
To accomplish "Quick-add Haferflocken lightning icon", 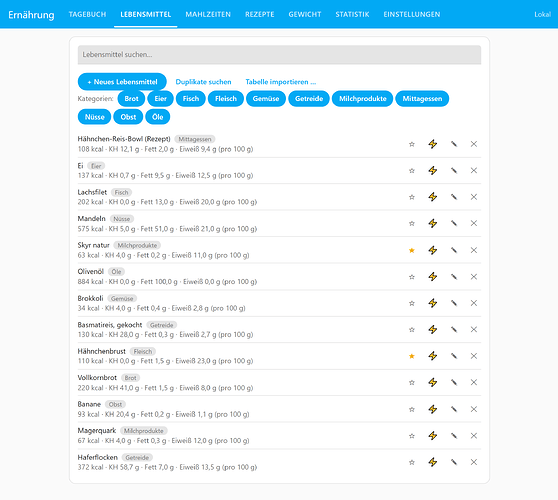I will coord(432,462).
